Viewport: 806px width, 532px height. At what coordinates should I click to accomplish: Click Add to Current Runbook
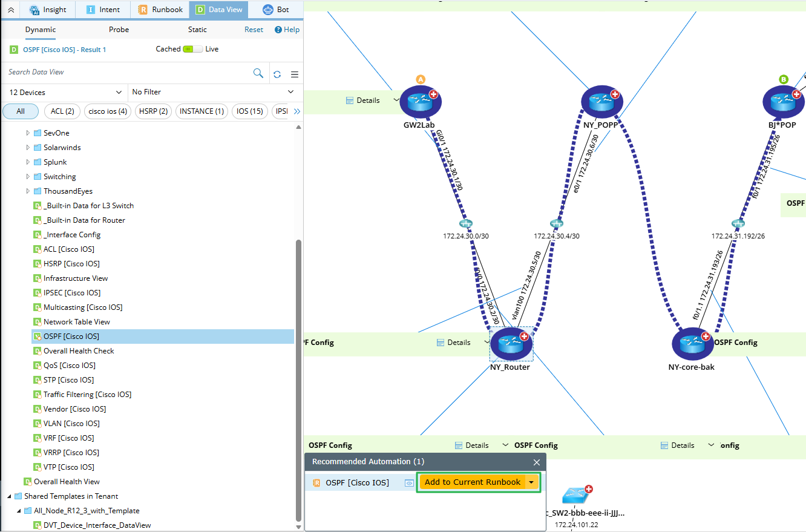pyautogui.click(x=473, y=482)
